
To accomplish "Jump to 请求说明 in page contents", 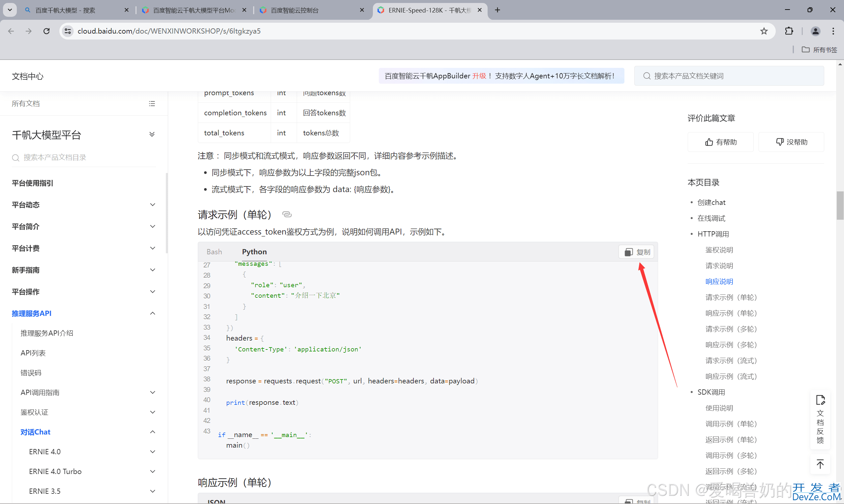I will point(719,266).
